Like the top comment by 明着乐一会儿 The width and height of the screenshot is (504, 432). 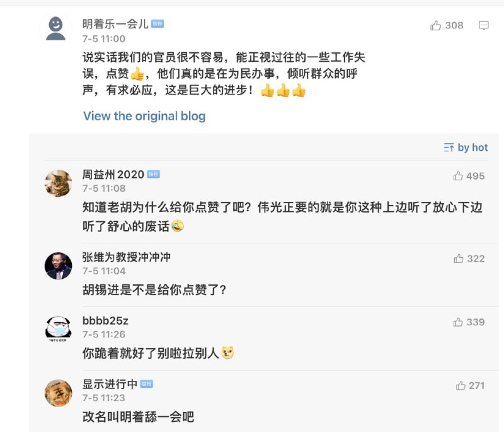point(435,26)
